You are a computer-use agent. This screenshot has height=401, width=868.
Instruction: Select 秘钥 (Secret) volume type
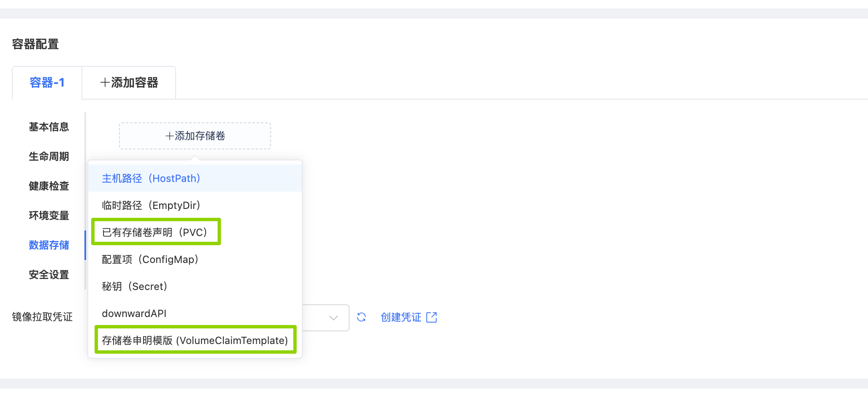[x=135, y=287]
